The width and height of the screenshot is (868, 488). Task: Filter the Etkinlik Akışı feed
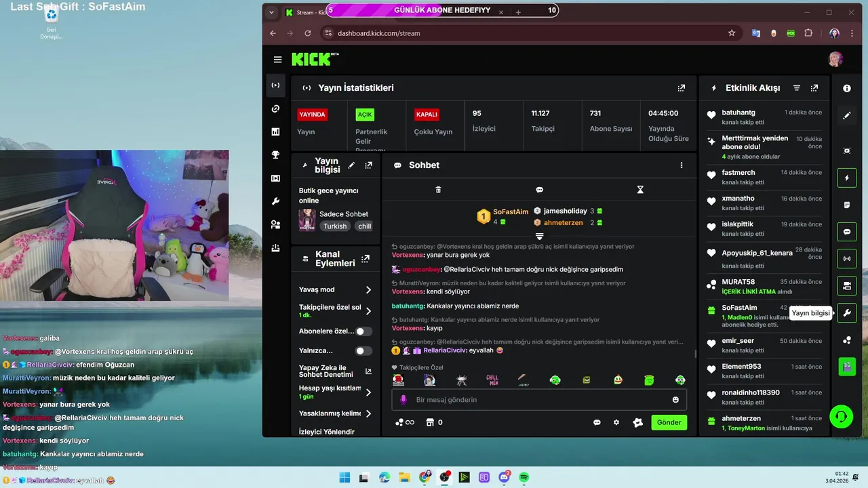coord(797,88)
